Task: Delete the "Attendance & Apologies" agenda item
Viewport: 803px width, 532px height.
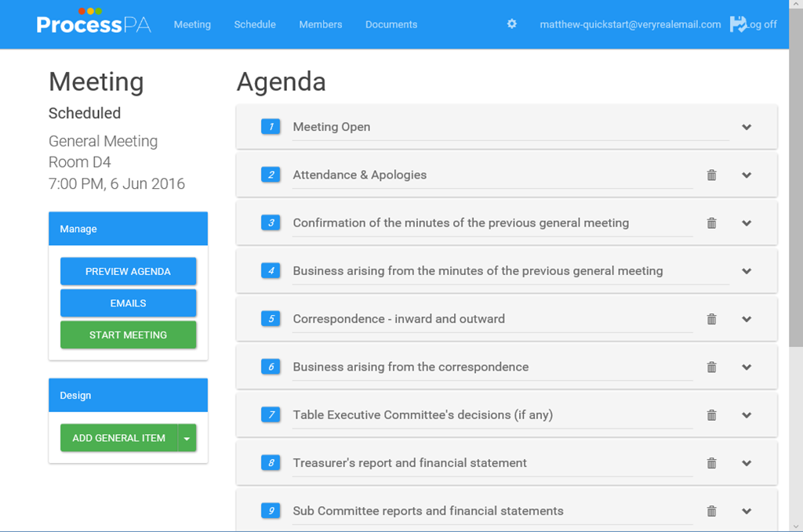Action: coord(712,175)
